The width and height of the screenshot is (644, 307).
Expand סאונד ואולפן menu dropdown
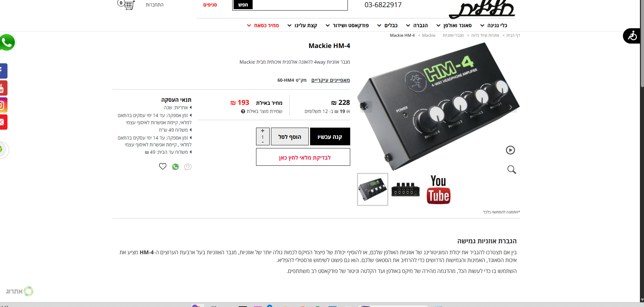[x=454, y=26]
